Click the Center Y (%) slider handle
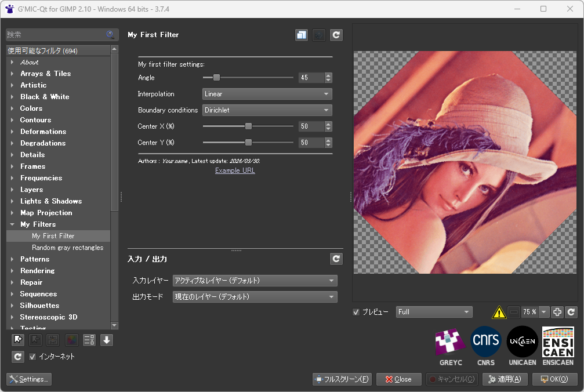 pyautogui.click(x=248, y=143)
